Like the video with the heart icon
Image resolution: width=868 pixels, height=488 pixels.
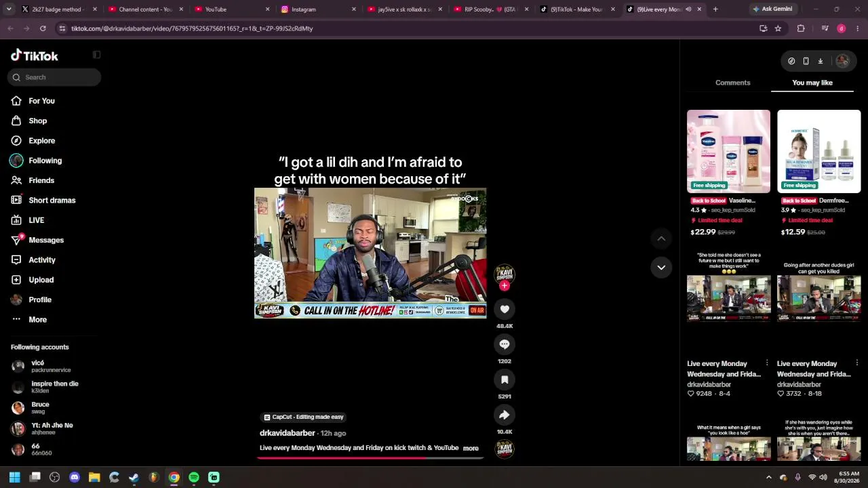[505, 309]
